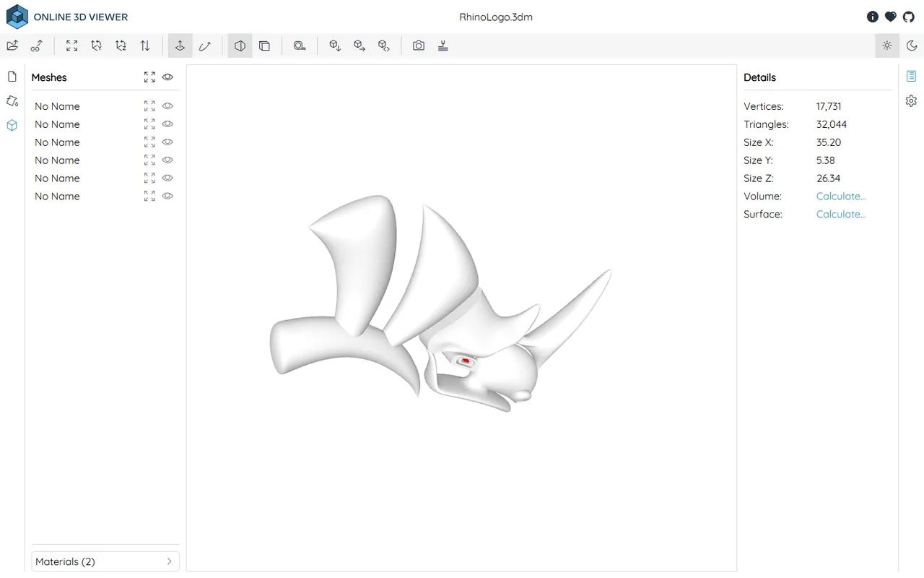Click the Details panel heading
The height and width of the screenshot is (578, 924).
click(x=759, y=77)
